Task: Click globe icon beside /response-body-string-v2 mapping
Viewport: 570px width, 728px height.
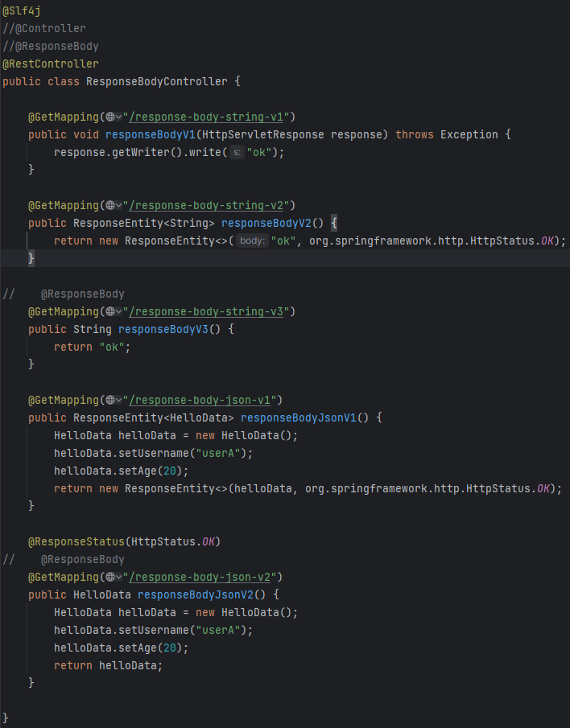Action: tap(110, 205)
